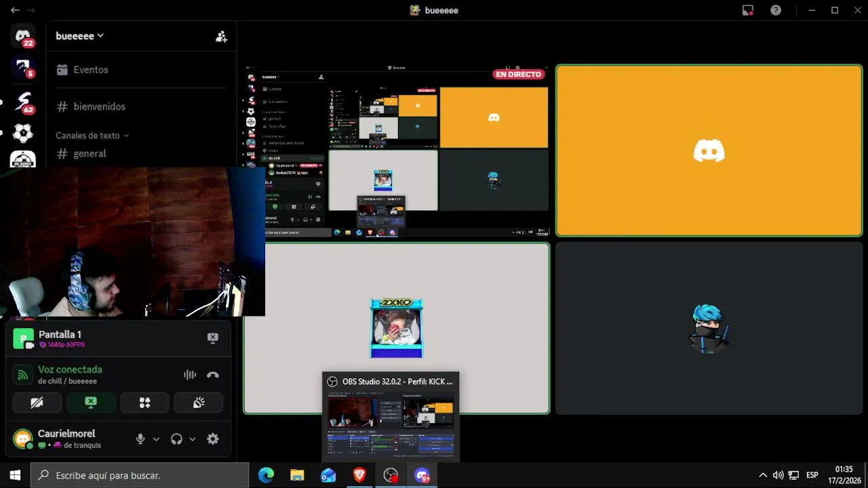Open Microsoft Edge from the taskbar
This screenshot has width=868, height=488.
(x=266, y=475)
